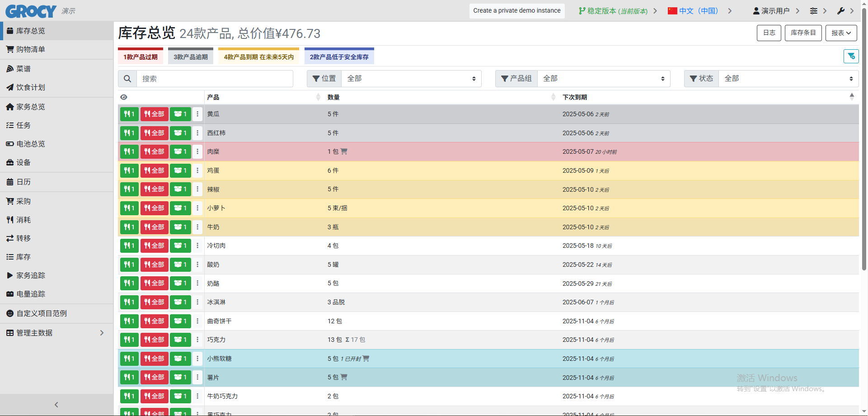
Task: Toggle the 1款产品过期 filter
Action: (141, 57)
